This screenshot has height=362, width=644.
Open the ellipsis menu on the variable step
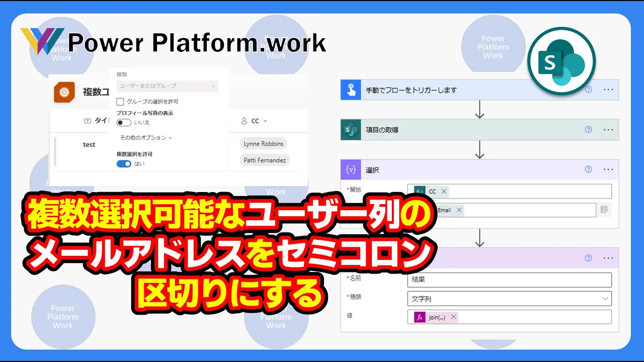pyautogui.click(x=608, y=258)
